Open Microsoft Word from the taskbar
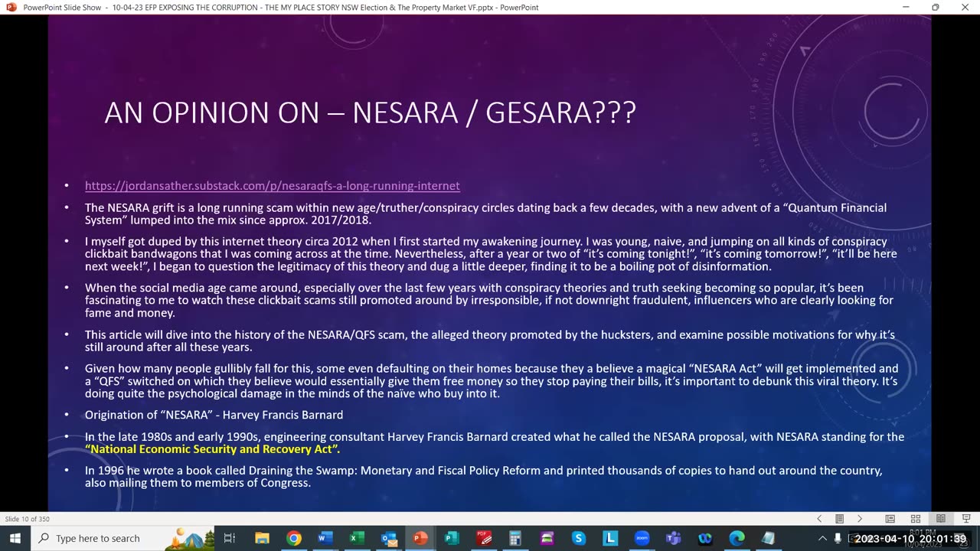 click(325, 538)
